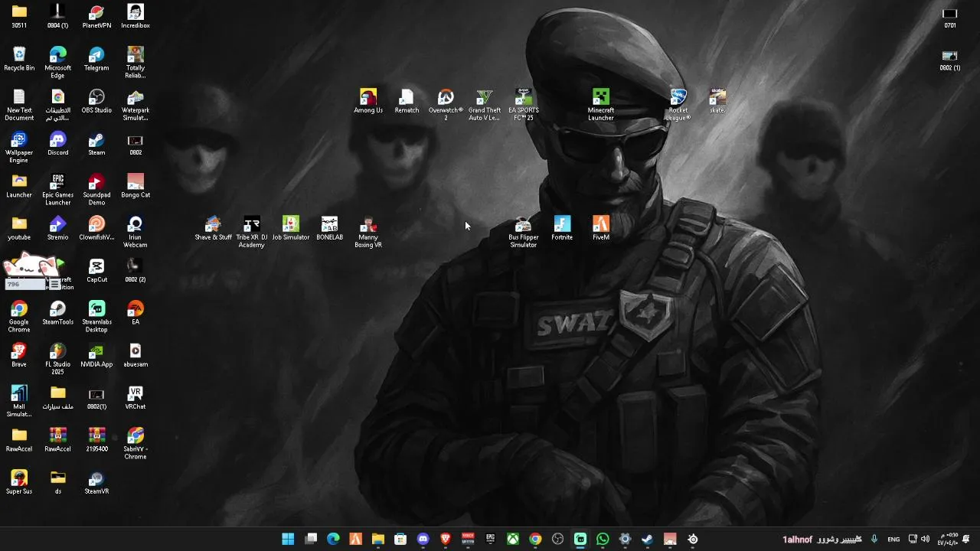
Task: Select the New Text Document file
Action: point(19,105)
